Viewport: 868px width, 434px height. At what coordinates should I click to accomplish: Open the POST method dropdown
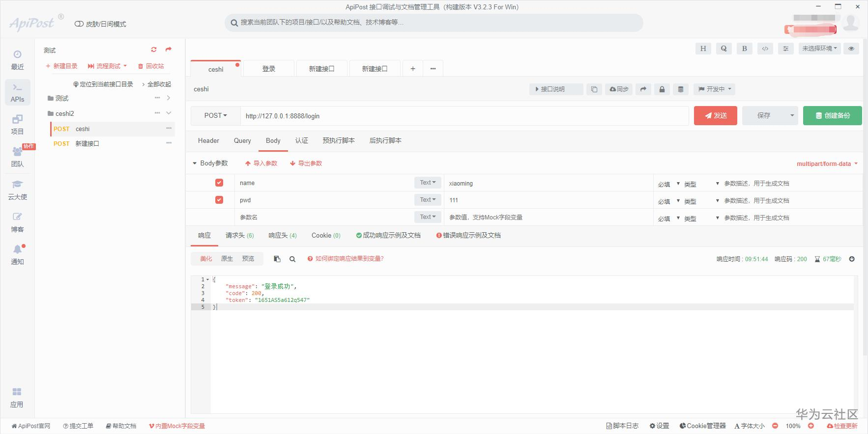[216, 116]
